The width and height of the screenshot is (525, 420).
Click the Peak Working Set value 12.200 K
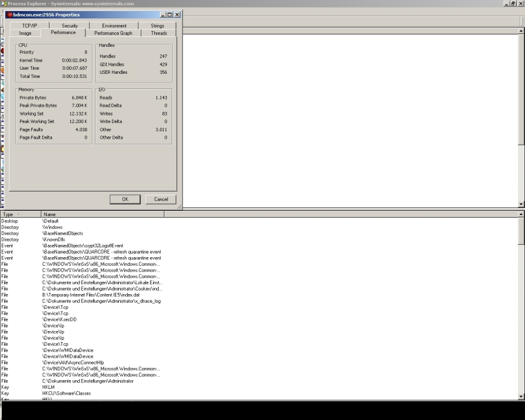pos(79,121)
